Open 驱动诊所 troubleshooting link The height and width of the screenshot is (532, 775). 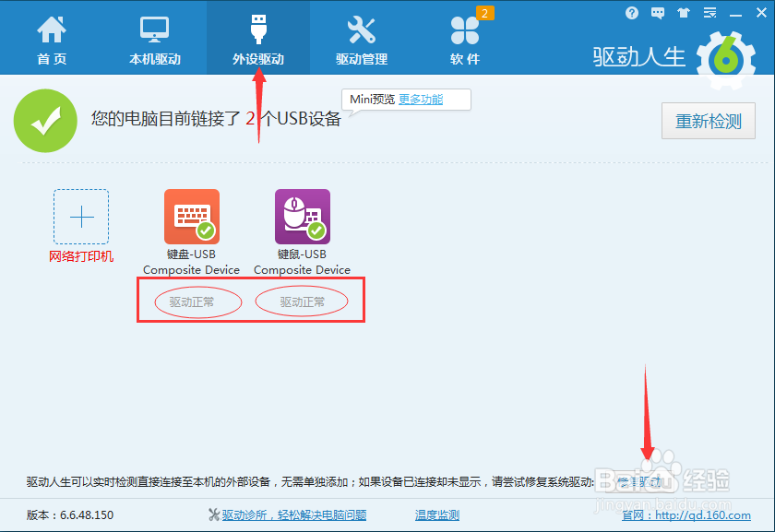pos(294,515)
